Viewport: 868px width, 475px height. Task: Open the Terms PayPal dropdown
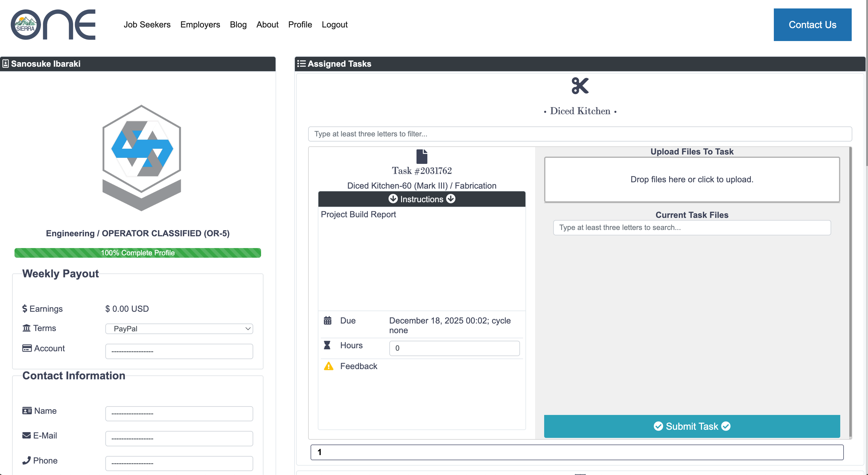coord(179,329)
